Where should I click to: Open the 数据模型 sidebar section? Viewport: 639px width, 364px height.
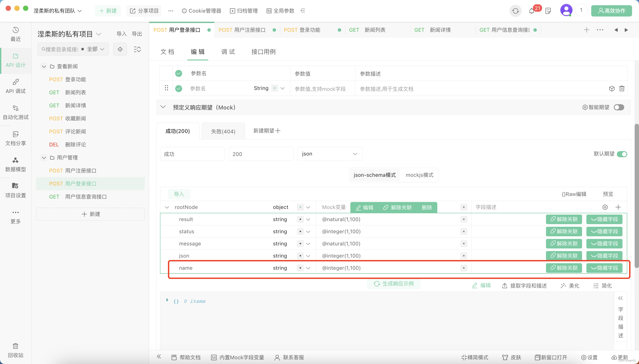tap(15, 164)
